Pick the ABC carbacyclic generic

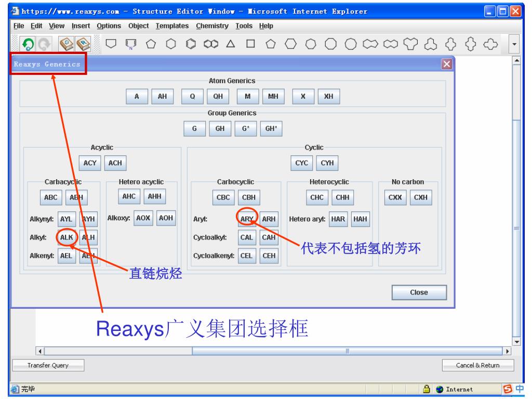pos(51,197)
